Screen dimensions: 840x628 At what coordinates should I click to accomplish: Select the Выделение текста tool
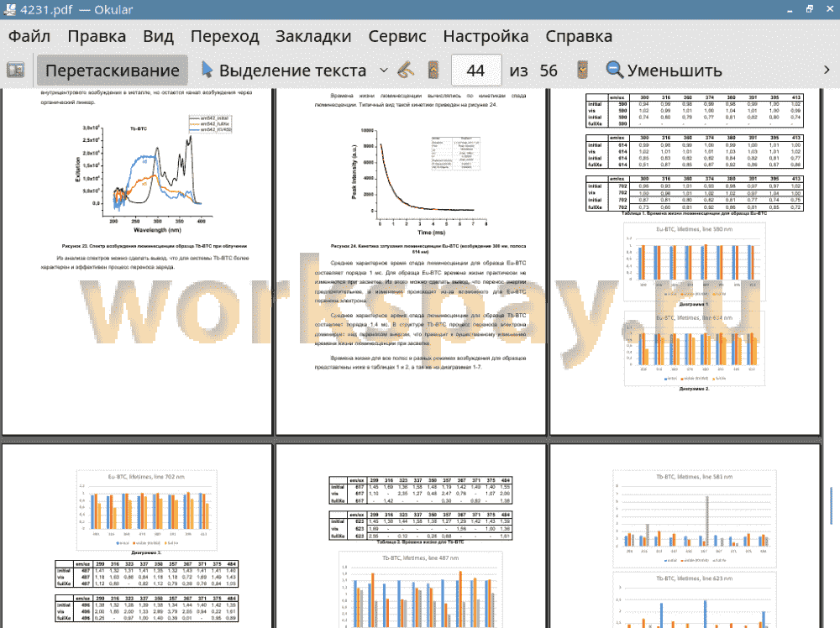284,71
